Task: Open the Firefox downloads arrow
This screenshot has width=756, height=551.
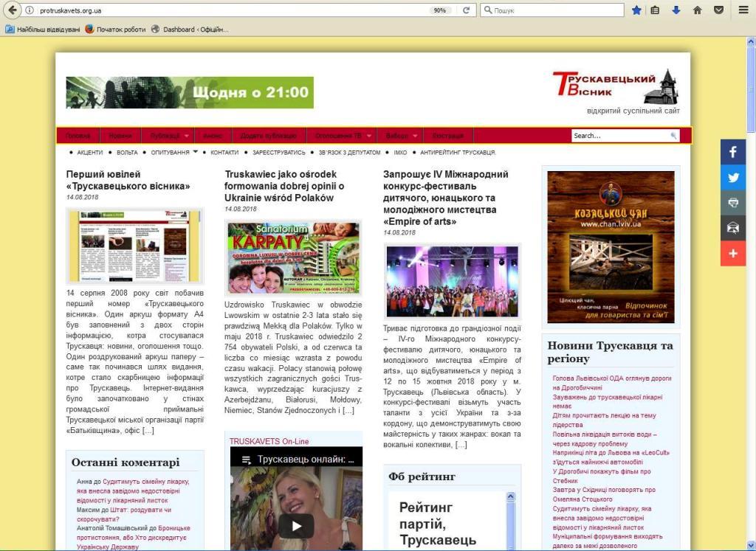Action: [x=676, y=10]
